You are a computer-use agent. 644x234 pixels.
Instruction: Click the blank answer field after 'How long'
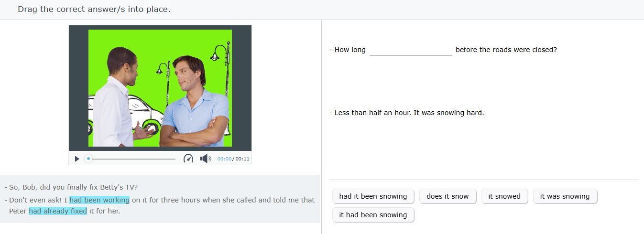pyautogui.click(x=410, y=50)
